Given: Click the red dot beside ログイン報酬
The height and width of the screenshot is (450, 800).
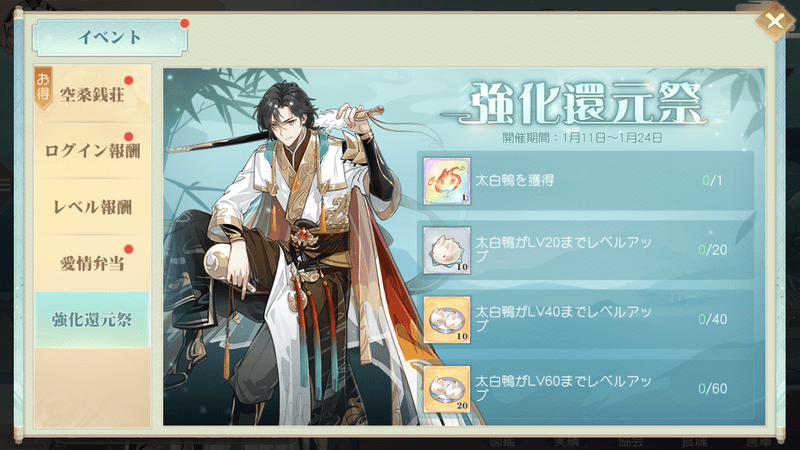Looking at the screenshot, I should pyautogui.click(x=129, y=137).
